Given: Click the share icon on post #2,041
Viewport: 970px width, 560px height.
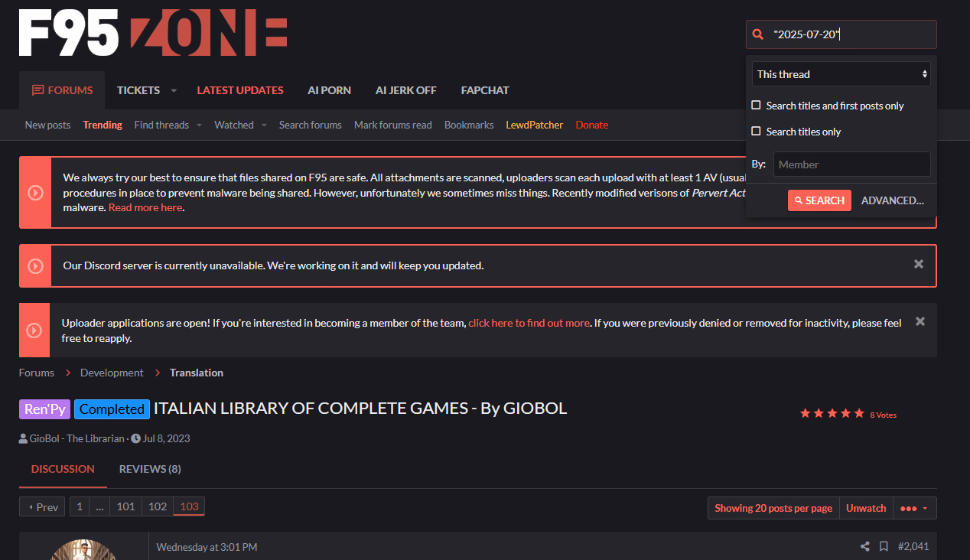Looking at the screenshot, I should [x=864, y=546].
